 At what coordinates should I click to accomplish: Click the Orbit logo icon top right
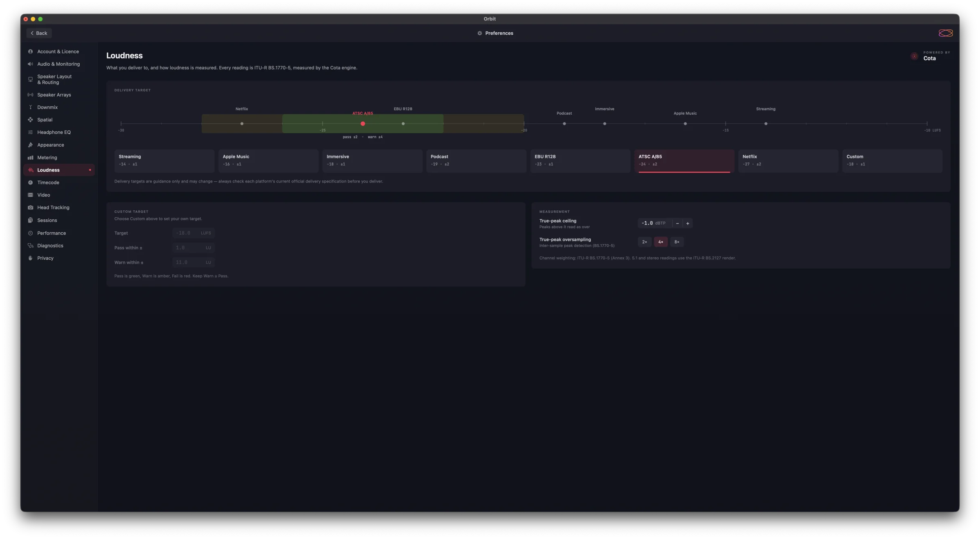pyautogui.click(x=946, y=33)
